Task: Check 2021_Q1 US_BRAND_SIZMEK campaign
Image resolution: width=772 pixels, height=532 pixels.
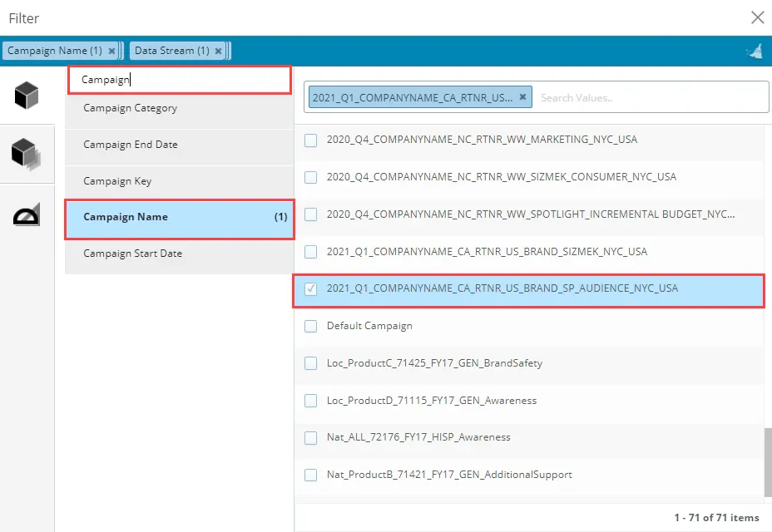Action: (310, 252)
